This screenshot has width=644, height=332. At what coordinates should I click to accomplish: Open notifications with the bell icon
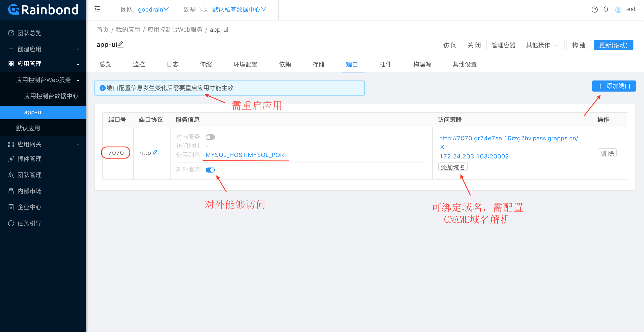click(606, 9)
